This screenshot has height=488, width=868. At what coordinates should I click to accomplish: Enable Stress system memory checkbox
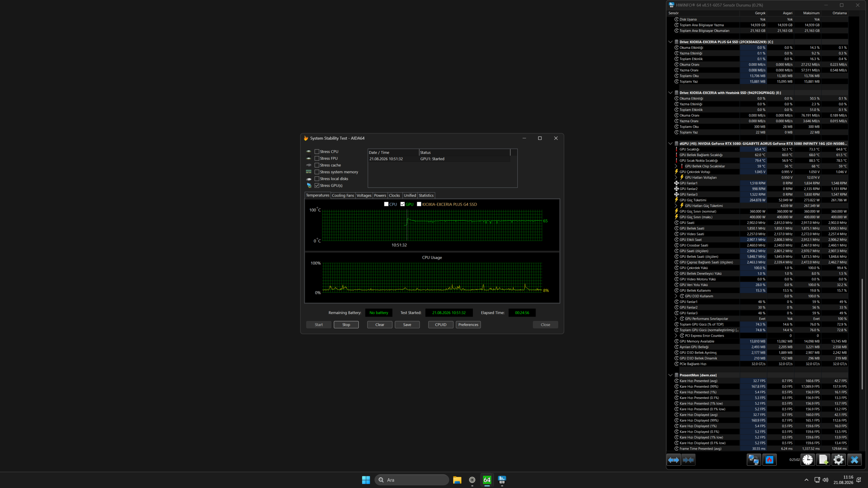(x=317, y=172)
